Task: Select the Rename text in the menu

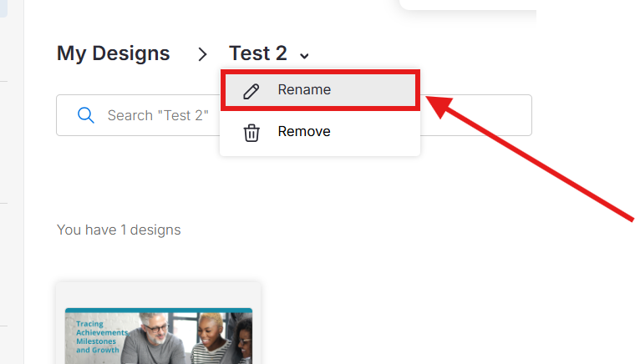Action: (304, 90)
